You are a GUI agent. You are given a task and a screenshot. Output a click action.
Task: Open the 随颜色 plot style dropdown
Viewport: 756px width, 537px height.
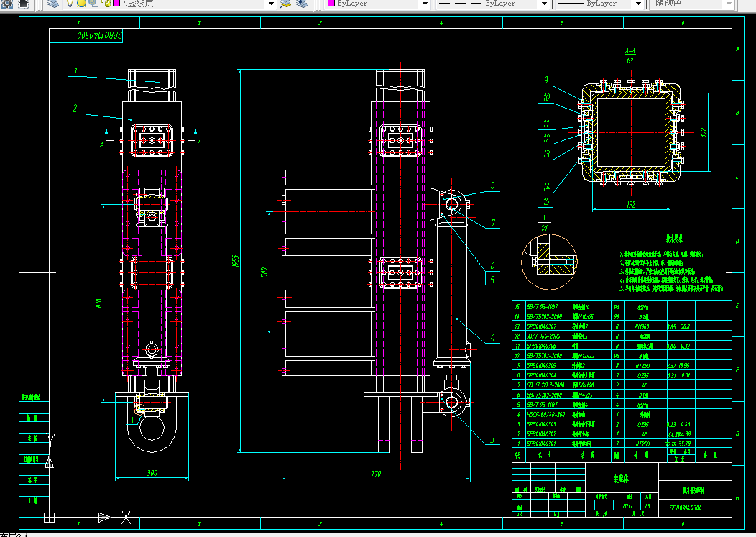click(x=729, y=4)
